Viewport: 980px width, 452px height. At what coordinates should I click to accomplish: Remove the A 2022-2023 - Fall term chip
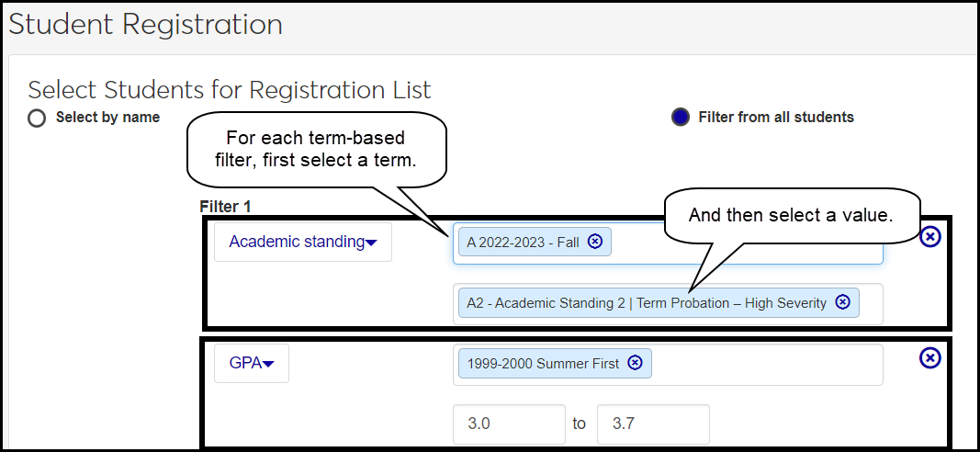tap(595, 242)
